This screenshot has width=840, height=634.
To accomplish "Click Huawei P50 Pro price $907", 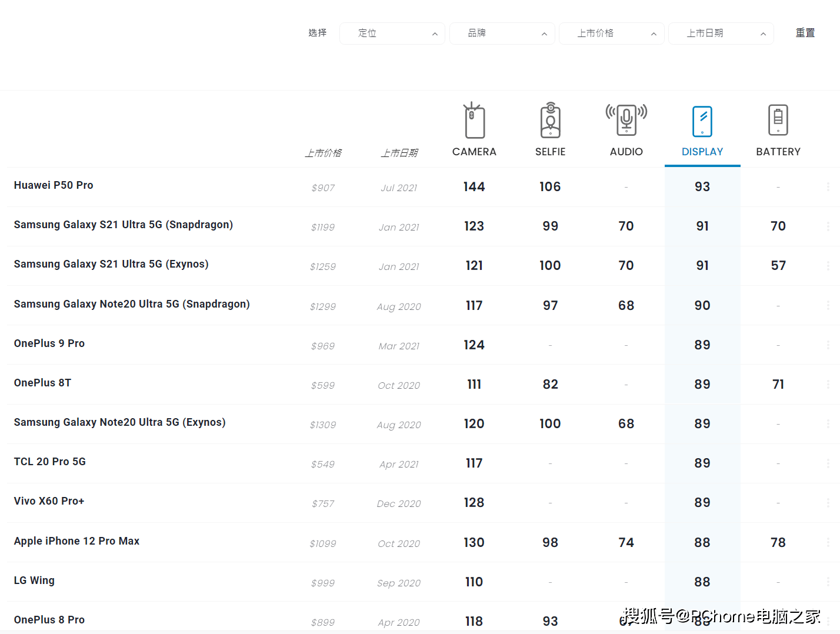I will [x=323, y=188].
